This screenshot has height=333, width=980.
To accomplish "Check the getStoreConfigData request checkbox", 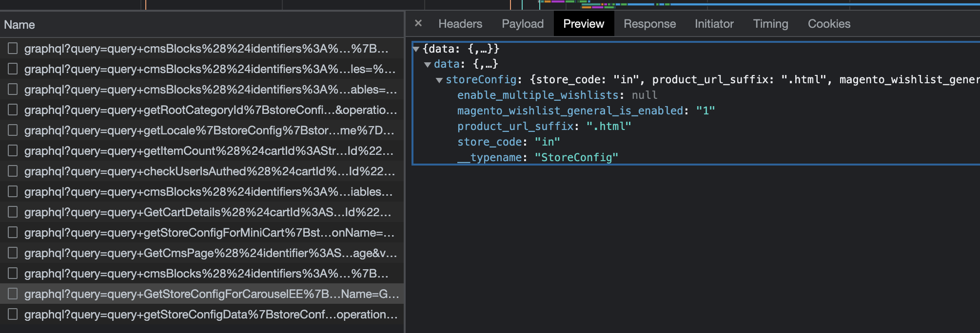I will [x=13, y=314].
